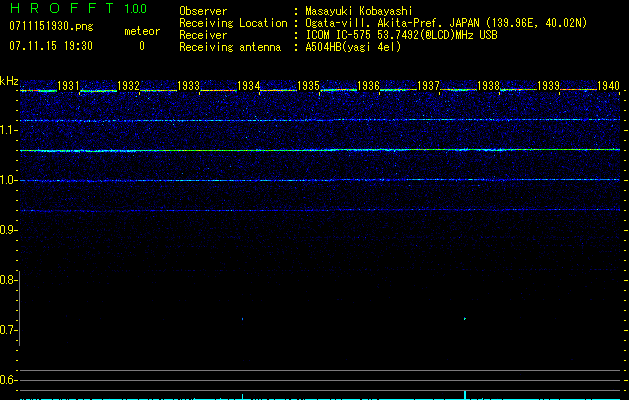
Task: Select the meteor count value 0
Action: pos(141,46)
